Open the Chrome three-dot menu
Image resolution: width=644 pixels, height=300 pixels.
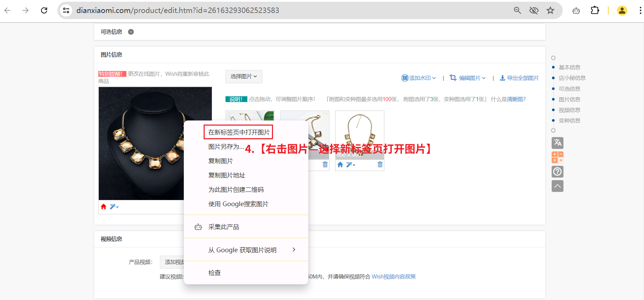(x=640, y=11)
